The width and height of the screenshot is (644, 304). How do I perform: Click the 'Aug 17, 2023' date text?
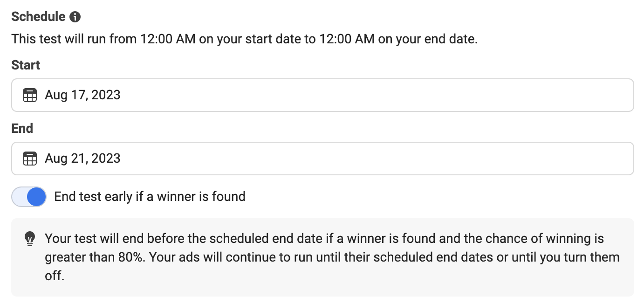click(82, 95)
